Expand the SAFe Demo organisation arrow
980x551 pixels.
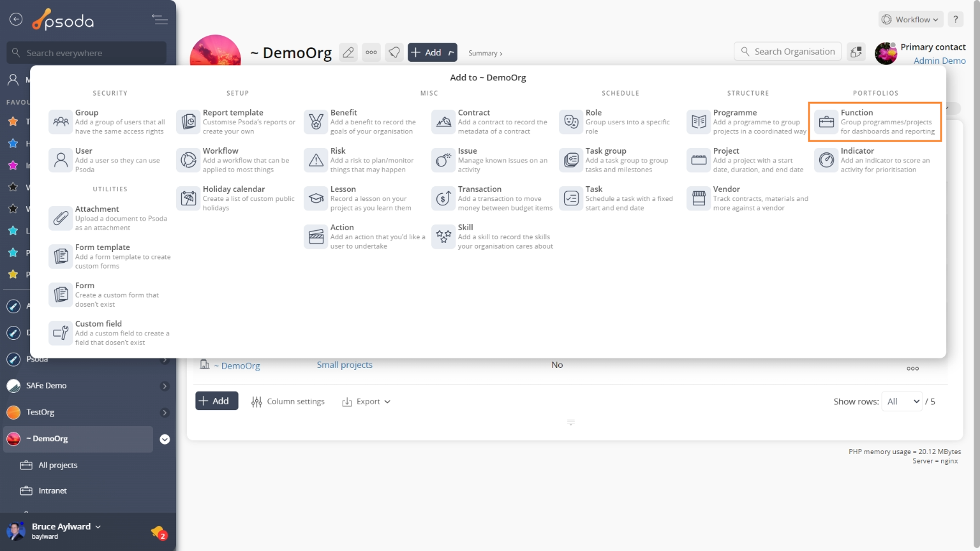[x=165, y=386]
